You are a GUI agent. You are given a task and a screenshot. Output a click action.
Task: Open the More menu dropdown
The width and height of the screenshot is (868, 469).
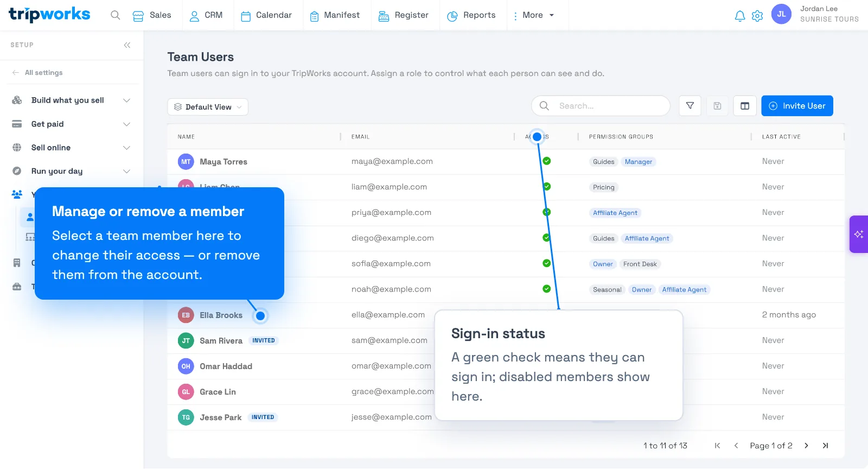pos(534,15)
